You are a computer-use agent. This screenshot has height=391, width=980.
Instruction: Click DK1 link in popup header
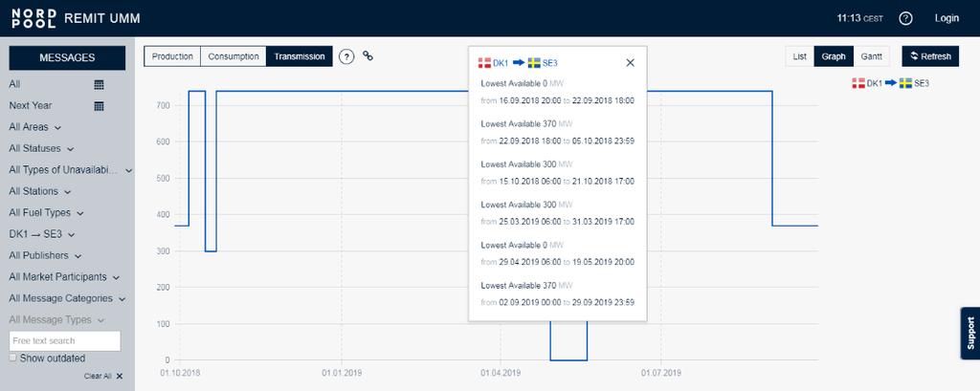click(501, 63)
